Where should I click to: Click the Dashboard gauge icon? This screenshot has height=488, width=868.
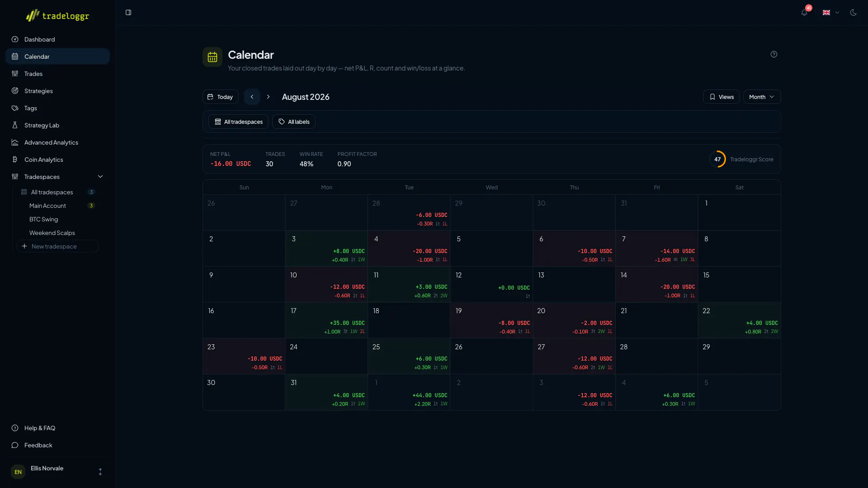(15, 39)
